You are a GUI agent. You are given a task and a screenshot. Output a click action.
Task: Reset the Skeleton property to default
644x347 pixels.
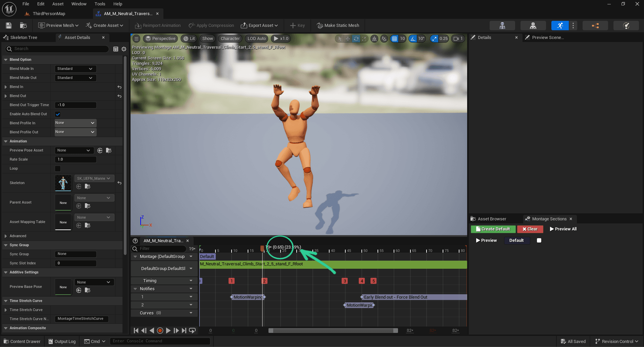point(119,183)
